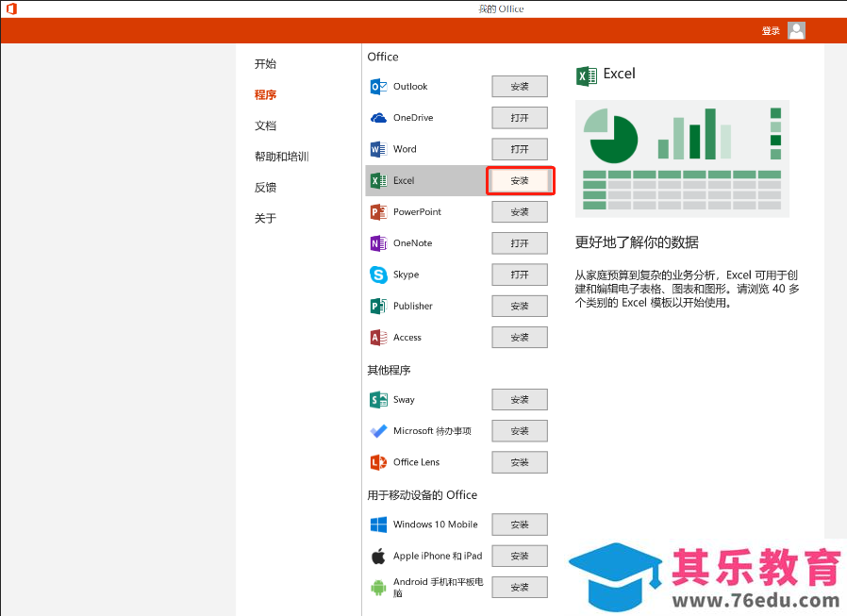Click the Excel preview illustration

[682, 158]
